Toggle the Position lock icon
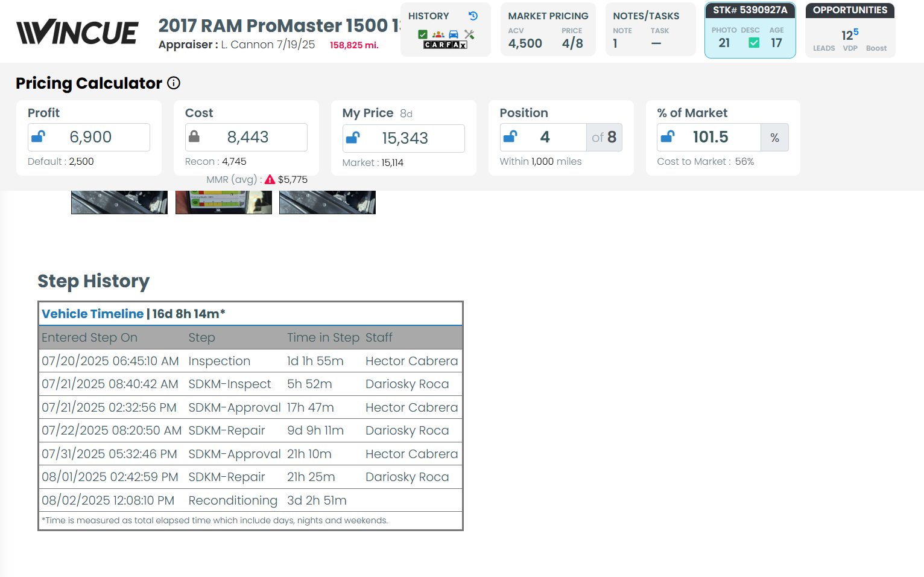This screenshot has width=924, height=577. pos(510,137)
